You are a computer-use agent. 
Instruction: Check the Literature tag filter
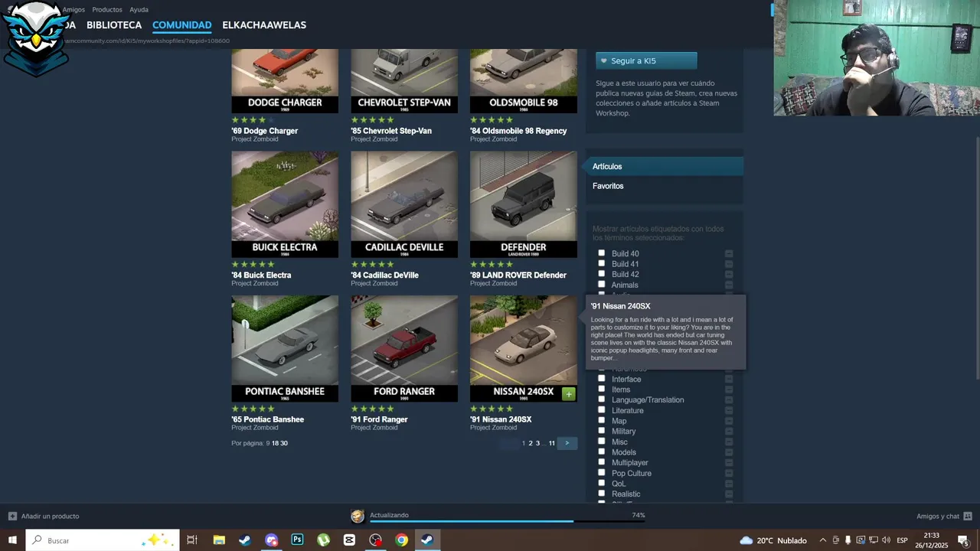pyautogui.click(x=601, y=410)
